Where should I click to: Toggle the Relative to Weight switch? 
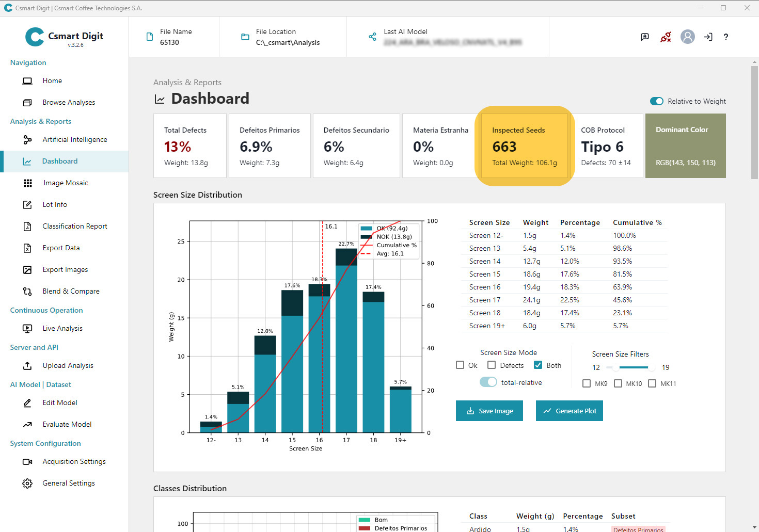656,101
